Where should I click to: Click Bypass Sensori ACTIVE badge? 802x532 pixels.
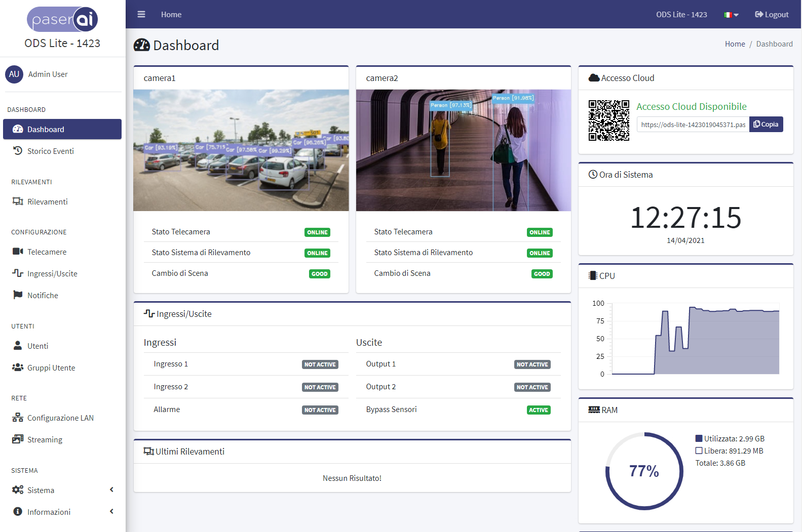pyautogui.click(x=538, y=410)
